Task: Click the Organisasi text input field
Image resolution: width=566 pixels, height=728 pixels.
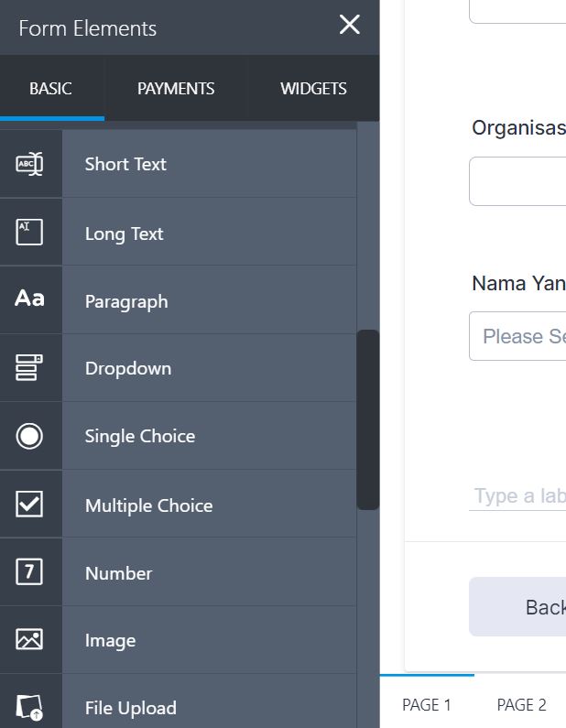Action: click(x=517, y=181)
